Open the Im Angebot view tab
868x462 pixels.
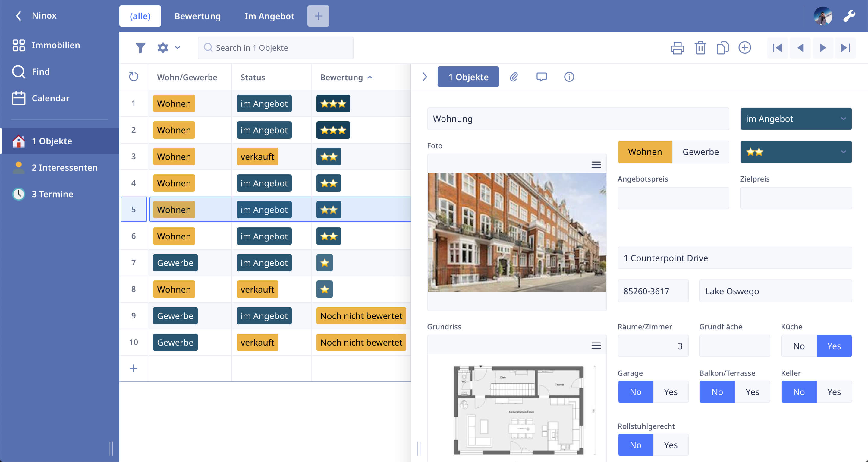click(269, 16)
